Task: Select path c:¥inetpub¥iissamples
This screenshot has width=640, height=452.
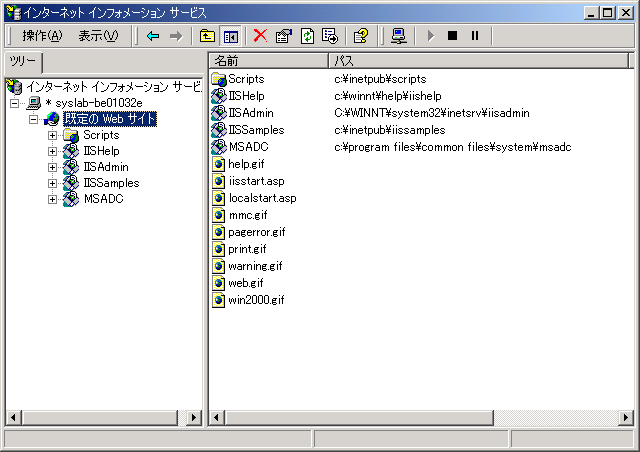Action: pos(390,130)
